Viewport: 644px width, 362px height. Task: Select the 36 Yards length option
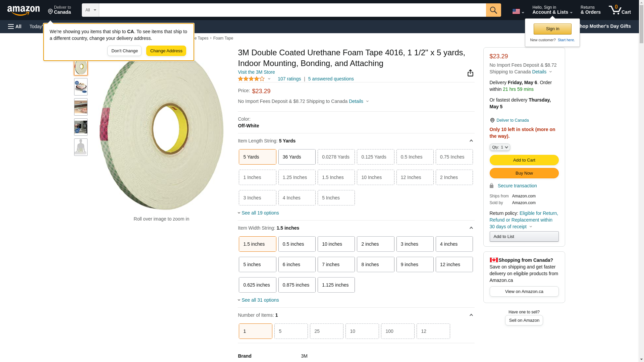click(x=297, y=157)
